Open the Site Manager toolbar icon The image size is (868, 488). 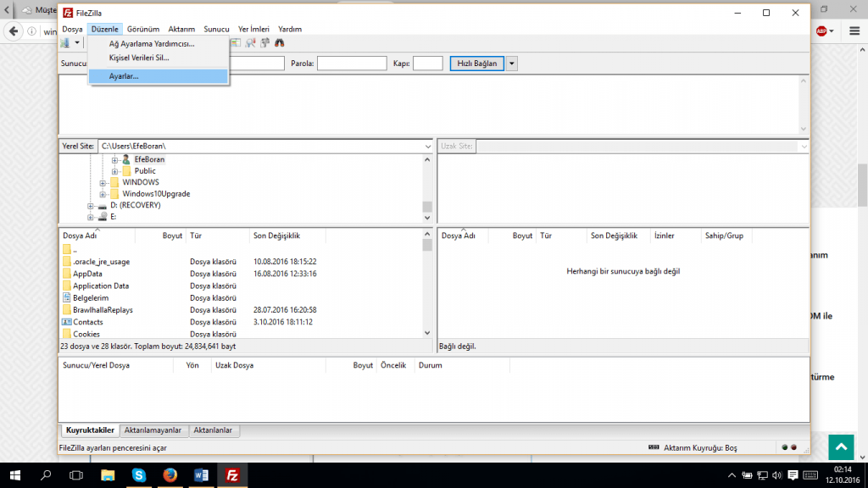click(65, 42)
